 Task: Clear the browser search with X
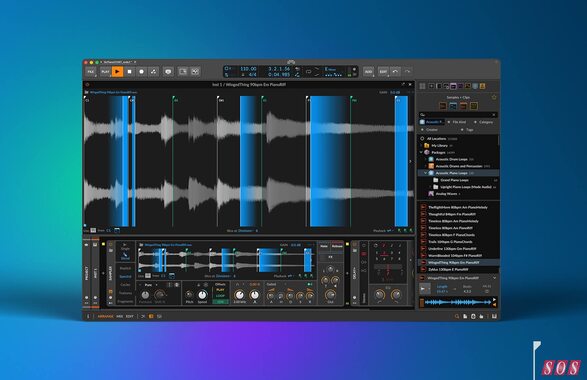tap(494, 115)
